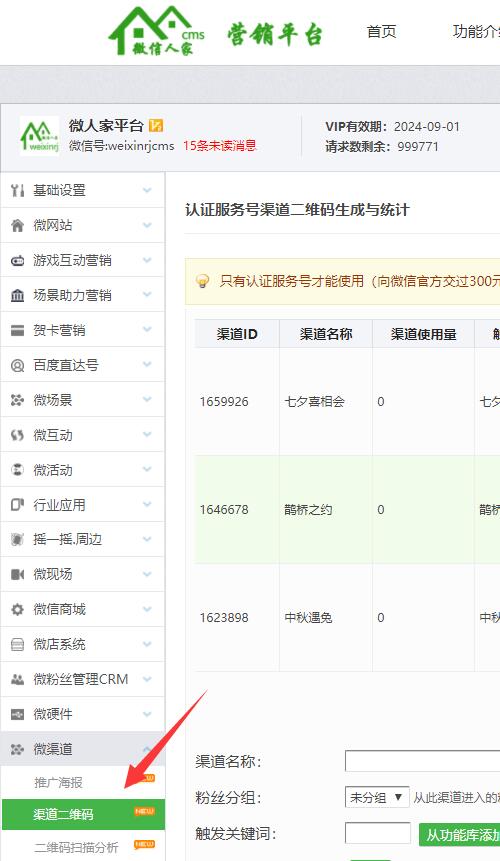Click the 场景助力营销 bank icon
The width and height of the screenshot is (500, 861).
pyautogui.click(x=18, y=295)
